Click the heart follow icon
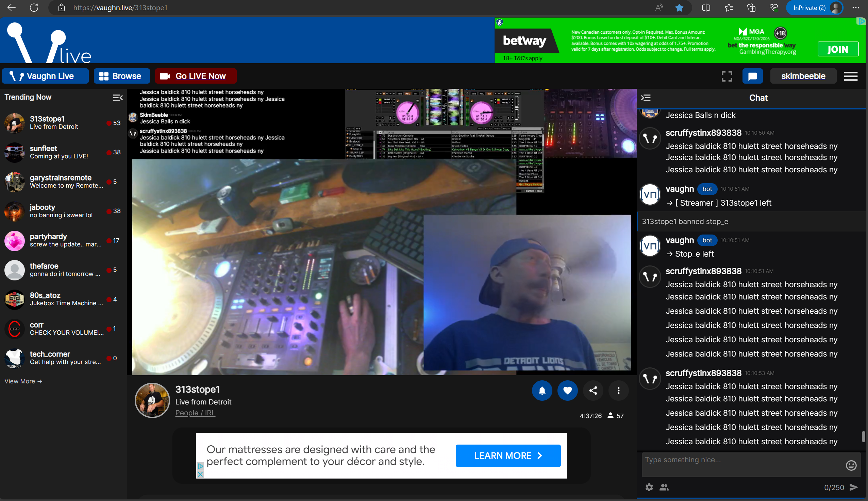Viewport: 868px width, 501px height. click(x=567, y=390)
